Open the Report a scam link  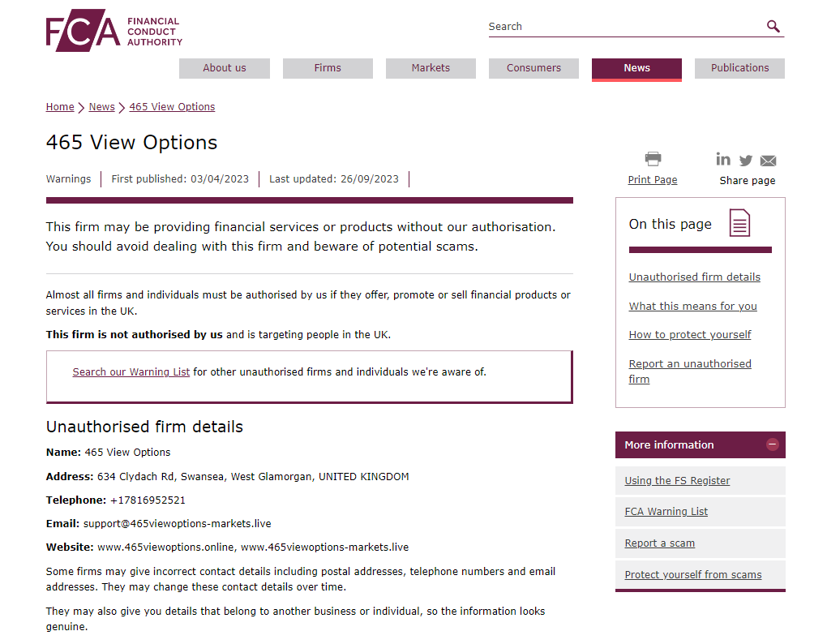click(659, 543)
